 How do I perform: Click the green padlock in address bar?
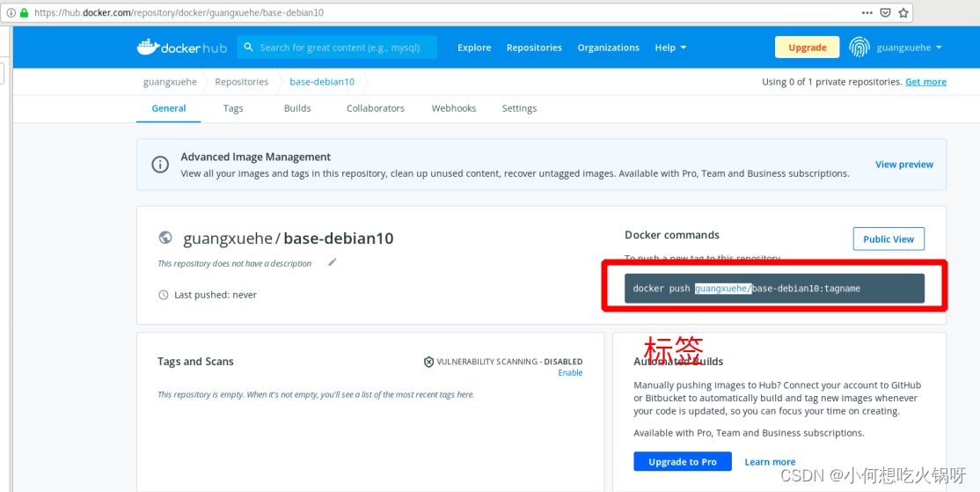click(25, 12)
